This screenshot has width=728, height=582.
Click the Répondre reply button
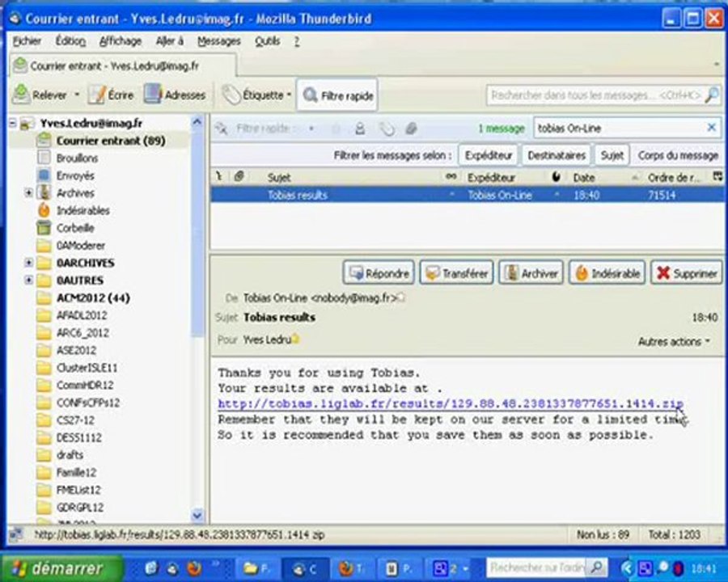[x=379, y=274]
